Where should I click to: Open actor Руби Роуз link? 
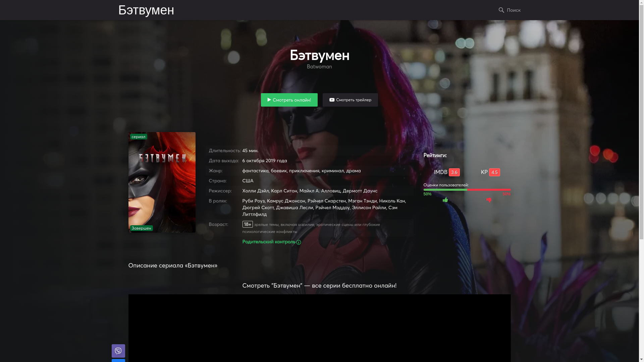pos(253,201)
